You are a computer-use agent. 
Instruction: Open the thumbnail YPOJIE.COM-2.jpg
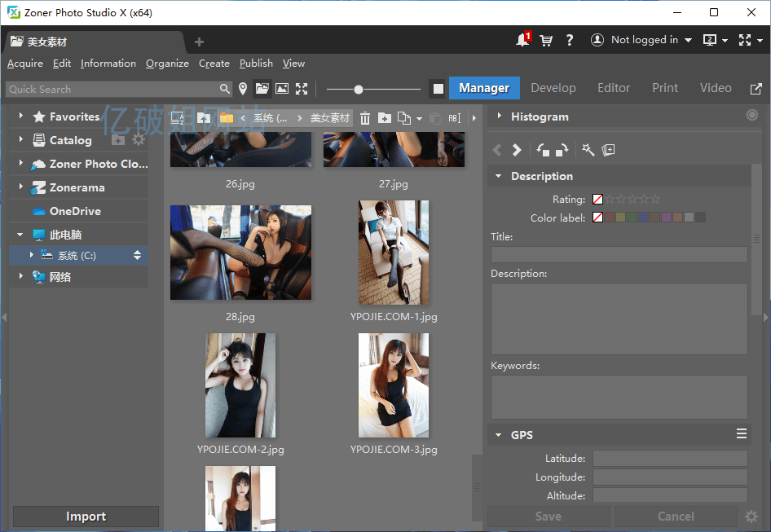tap(240, 385)
